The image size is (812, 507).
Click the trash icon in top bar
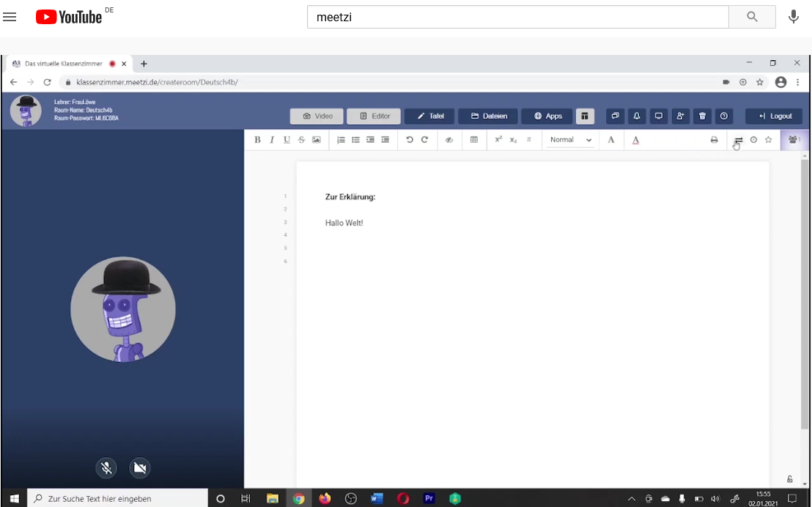702,116
